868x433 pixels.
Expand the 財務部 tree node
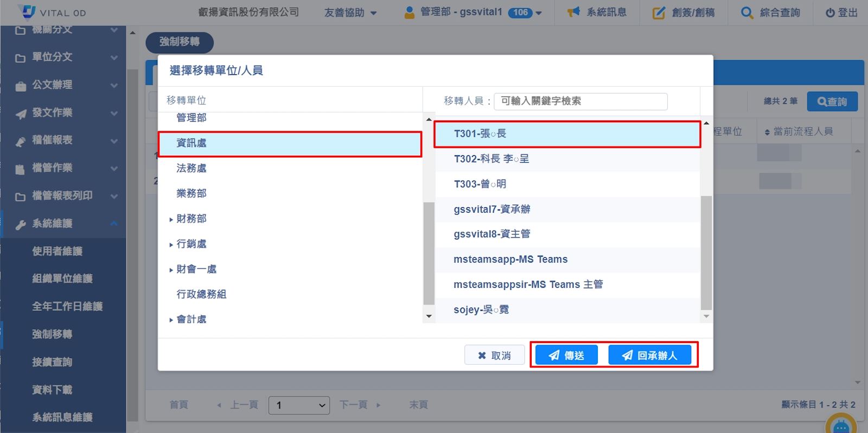171,219
